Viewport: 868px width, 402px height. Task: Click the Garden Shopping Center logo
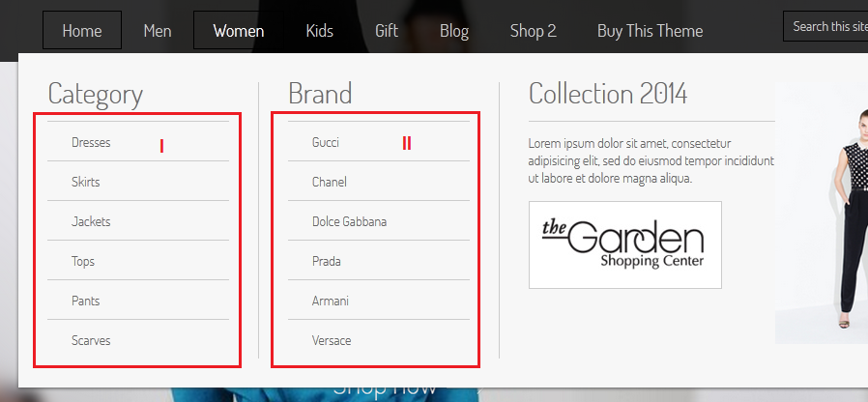click(x=625, y=244)
